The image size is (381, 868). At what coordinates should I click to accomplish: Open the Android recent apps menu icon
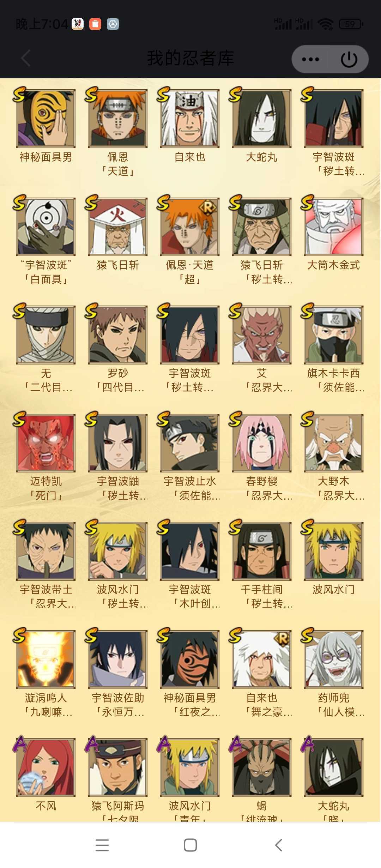[x=102, y=845]
